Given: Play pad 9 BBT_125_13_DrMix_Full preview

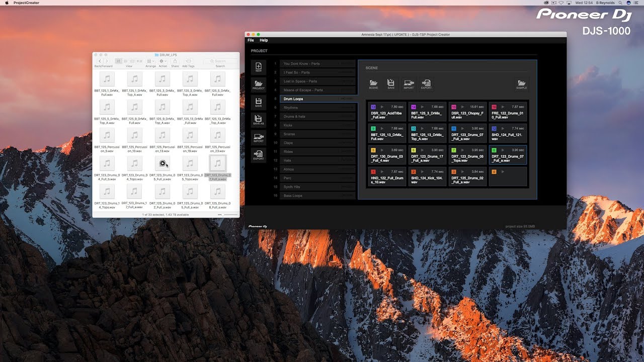Looking at the screenshot, I should 382,129.
